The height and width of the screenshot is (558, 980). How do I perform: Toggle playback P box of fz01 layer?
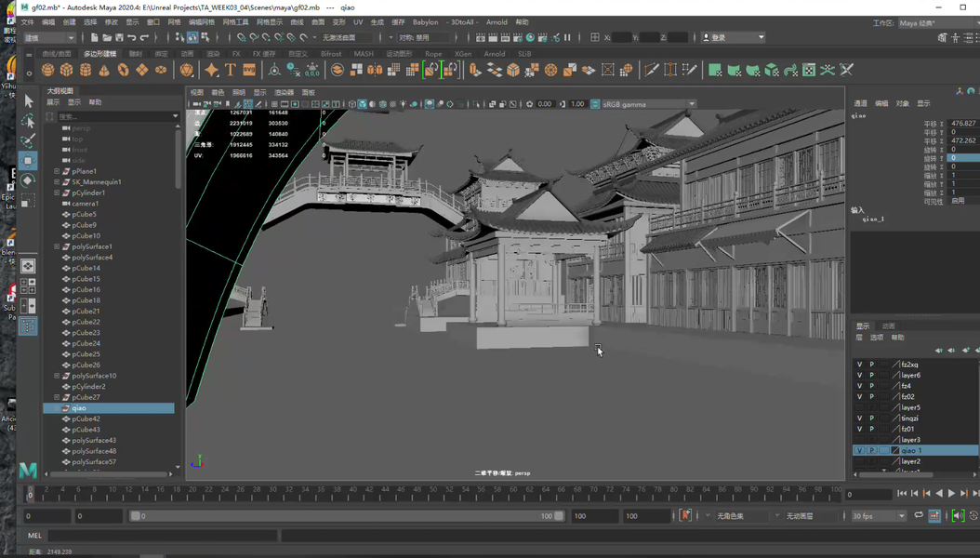(x=871, y=429)
